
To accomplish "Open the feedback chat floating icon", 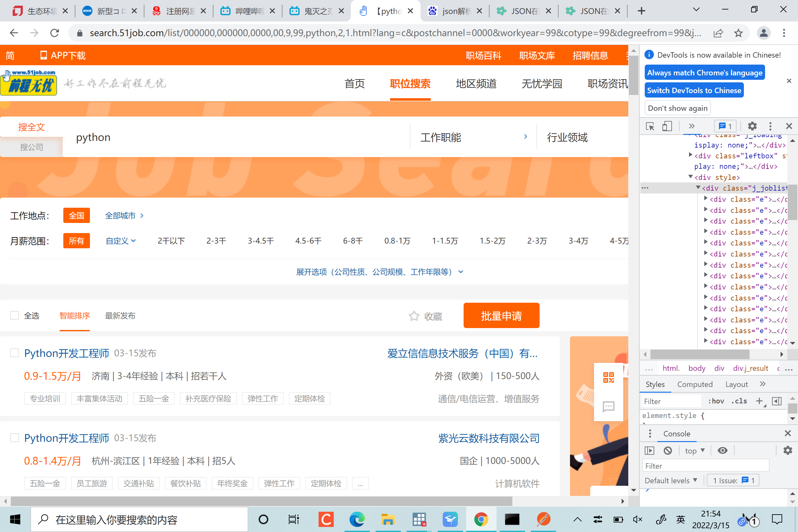I will click(608, 406).
